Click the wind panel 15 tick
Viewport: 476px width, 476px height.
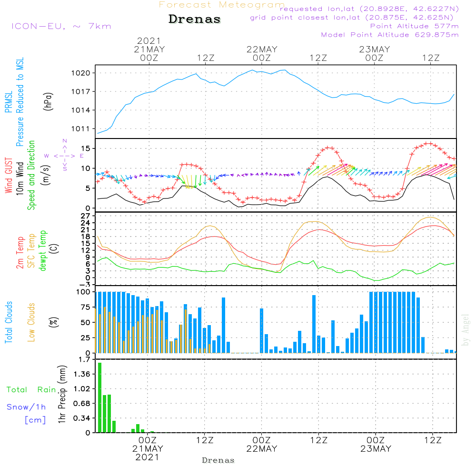click(x=86, y=149)
